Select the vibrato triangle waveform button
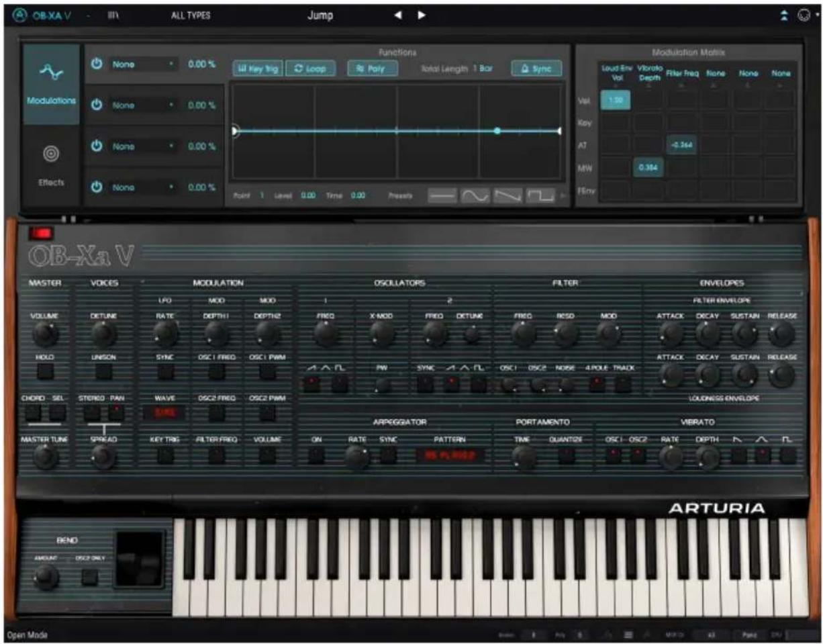 pyautogui.click(x=762, y=456)
